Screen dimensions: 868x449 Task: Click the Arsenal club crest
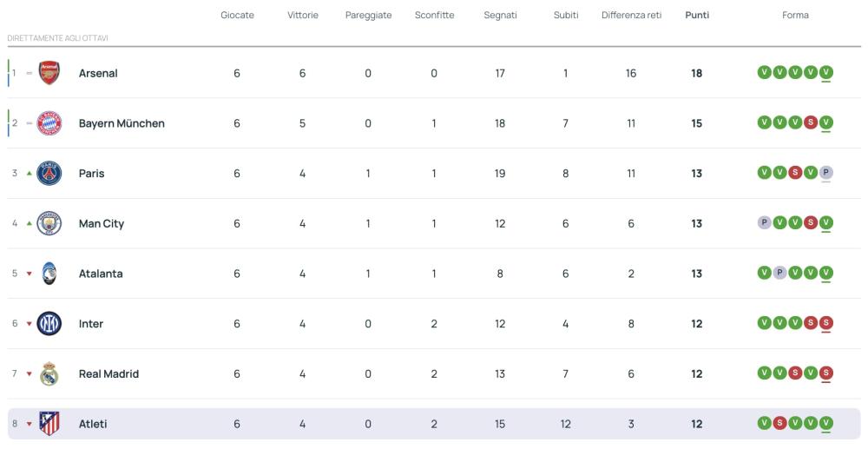tap(49, 74)
